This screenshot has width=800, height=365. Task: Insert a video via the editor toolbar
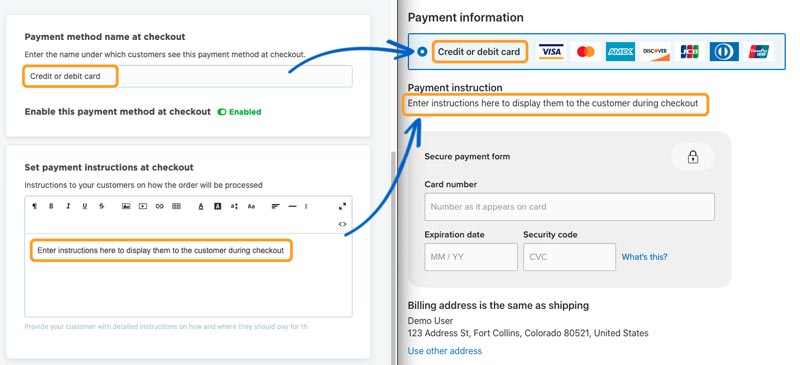(x=143, y=206)
